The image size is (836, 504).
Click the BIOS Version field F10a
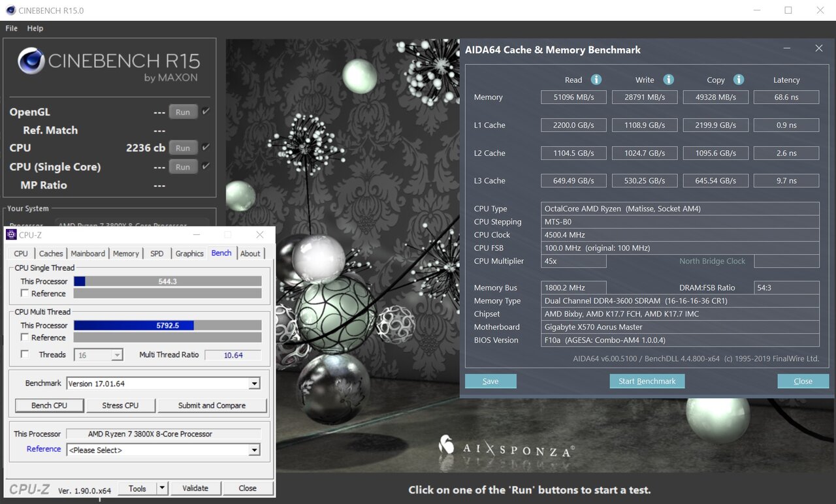pos(681,340)
